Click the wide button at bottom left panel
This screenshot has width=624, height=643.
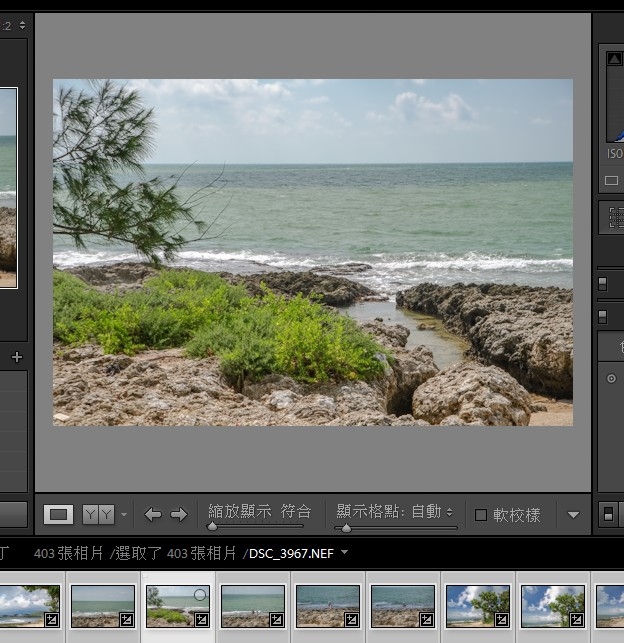[x=13, y=514]
